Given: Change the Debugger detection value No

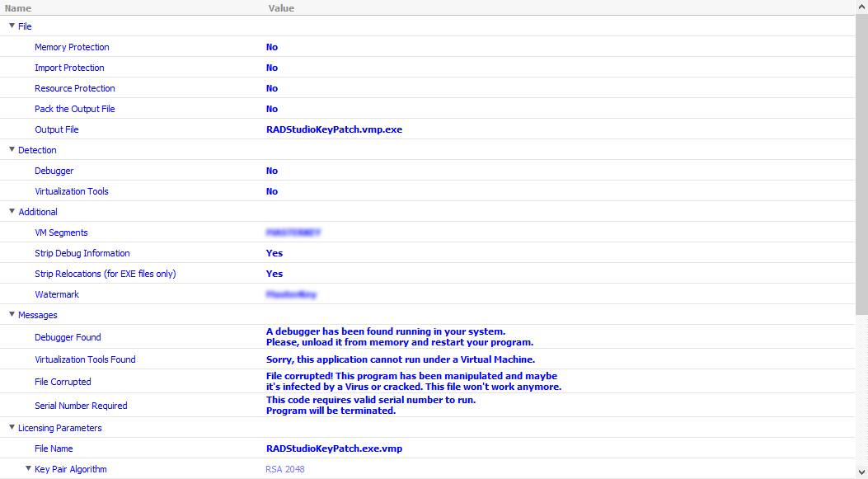Looking at the screenshot, I should (272, 171).
